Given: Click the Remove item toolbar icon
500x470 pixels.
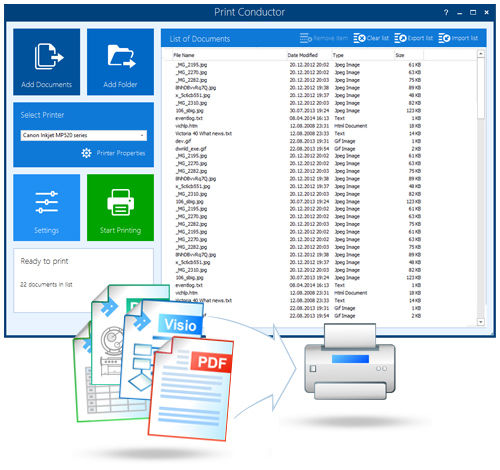Looking at the screenshot, I should coord(306,38).
